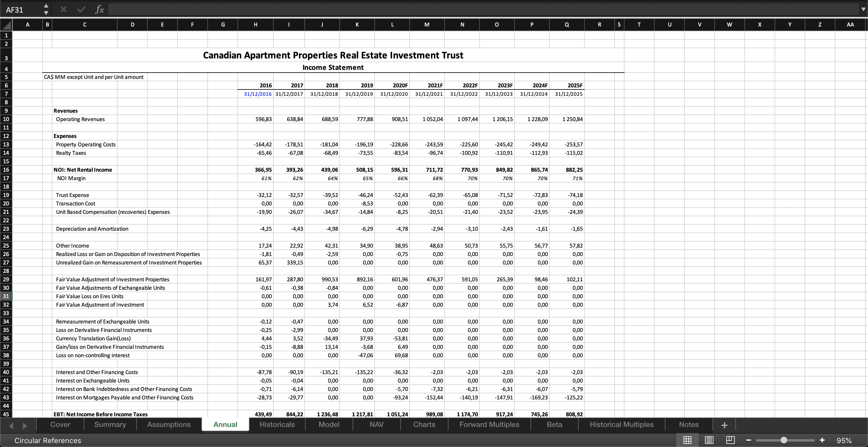Click NOI: Net Rental Income label
Viewport: 868px width, 447px height.
[83, 170]
